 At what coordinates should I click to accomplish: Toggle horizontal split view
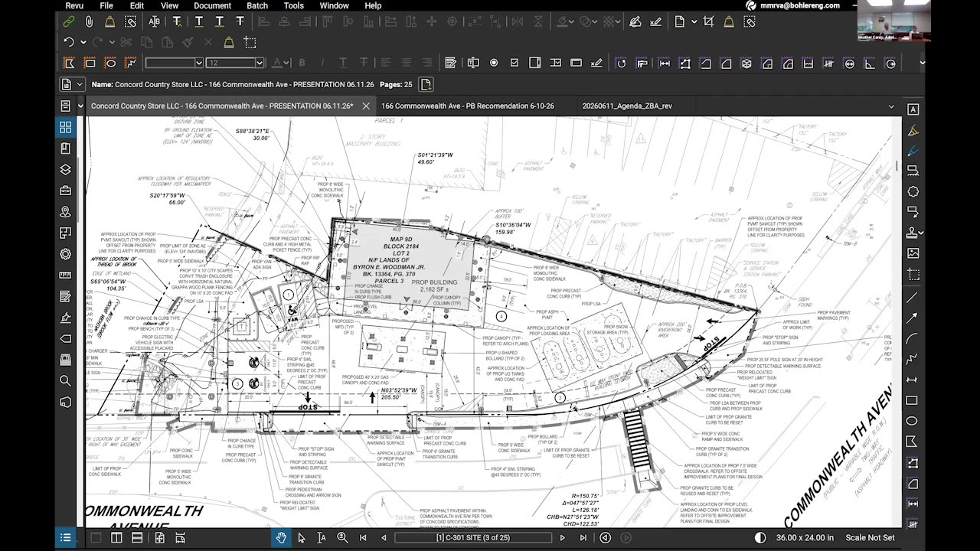pos(137,538)
